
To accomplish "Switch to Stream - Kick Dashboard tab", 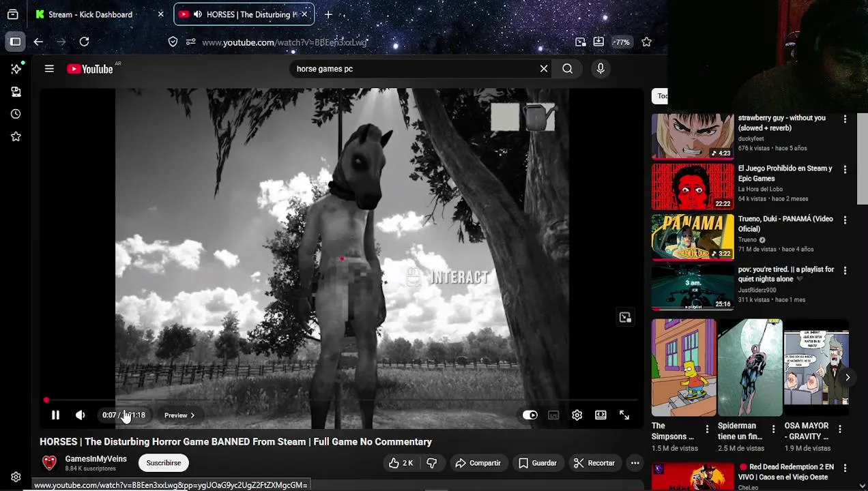I will [91, 14].
